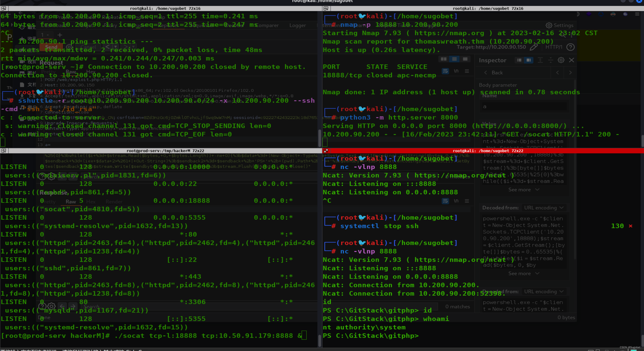This screenshot has width=644, height=351.
Task: Click the response Search input field
Action: pos(259,306)
